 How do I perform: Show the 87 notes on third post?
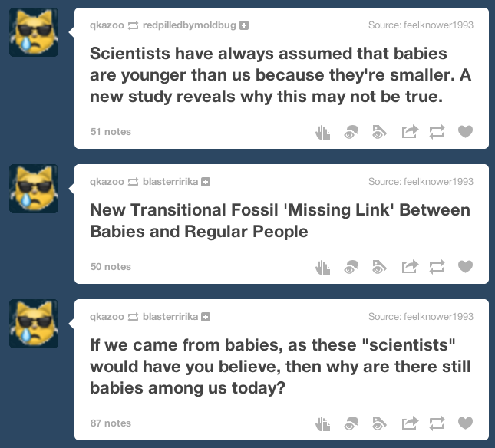[x=111, y=423]
